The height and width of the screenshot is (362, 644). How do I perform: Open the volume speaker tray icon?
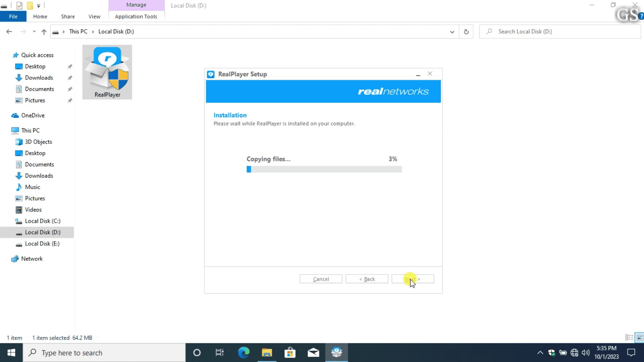click(x=586, y=353)
